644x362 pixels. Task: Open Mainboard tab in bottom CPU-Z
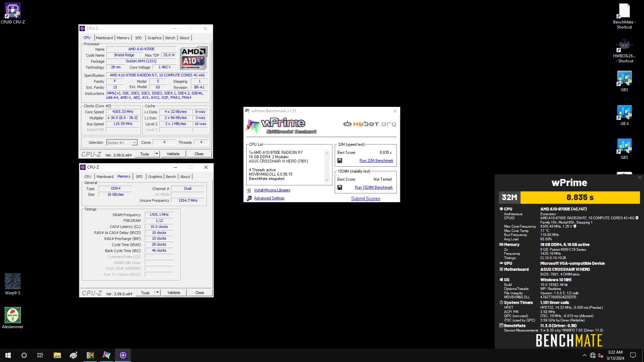click(x=105, y=177)
